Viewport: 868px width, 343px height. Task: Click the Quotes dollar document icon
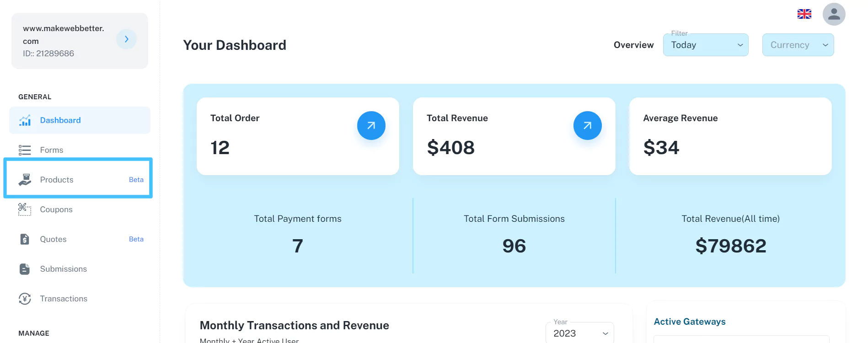[25, 239]
